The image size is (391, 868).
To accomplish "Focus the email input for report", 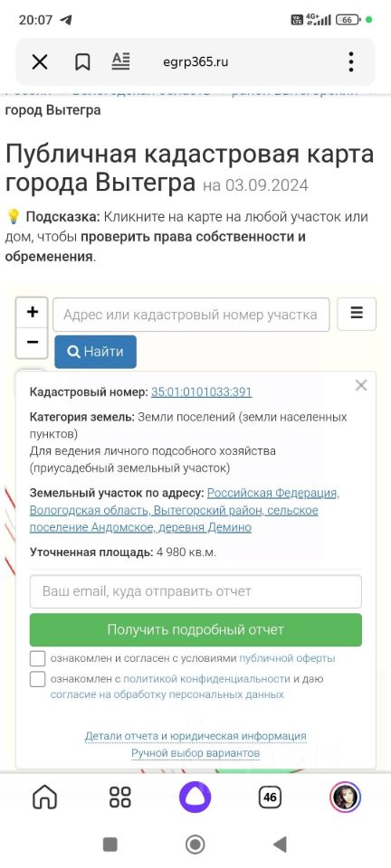I will (195, 591).
